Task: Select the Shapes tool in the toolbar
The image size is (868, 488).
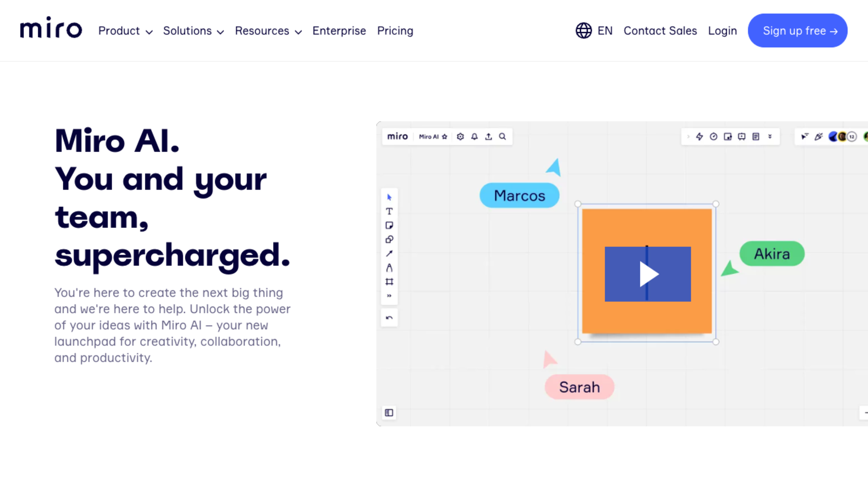Action: [389, 239]
